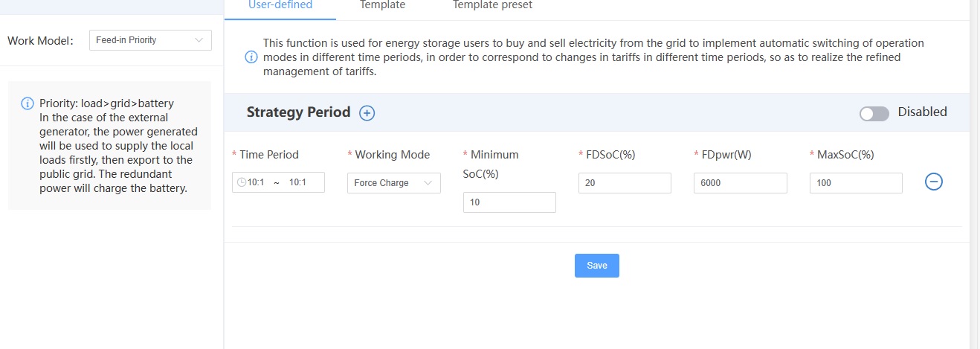Click the Minimum SoC input field
The height and width of the screenshot is (349, 980).
point(509,202)
